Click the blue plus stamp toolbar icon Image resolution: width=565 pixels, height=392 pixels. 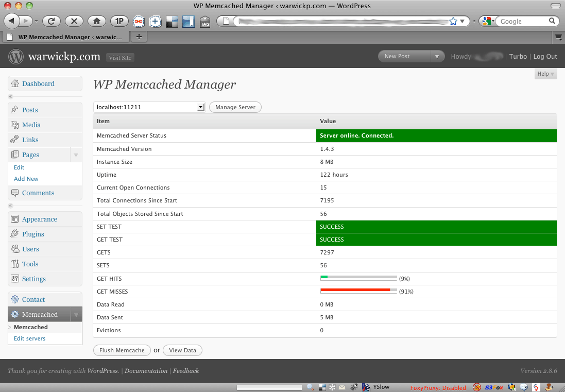point(155,21)
